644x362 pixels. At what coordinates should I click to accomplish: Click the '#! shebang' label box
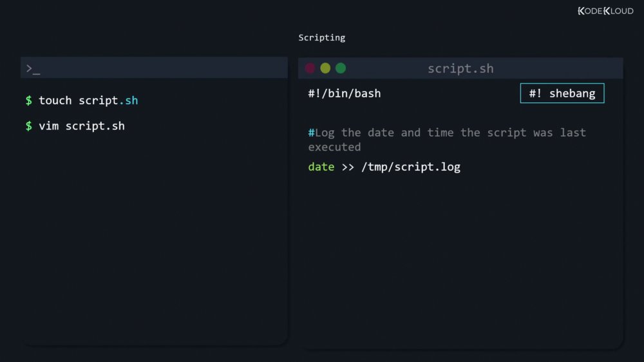click(562, 93)
